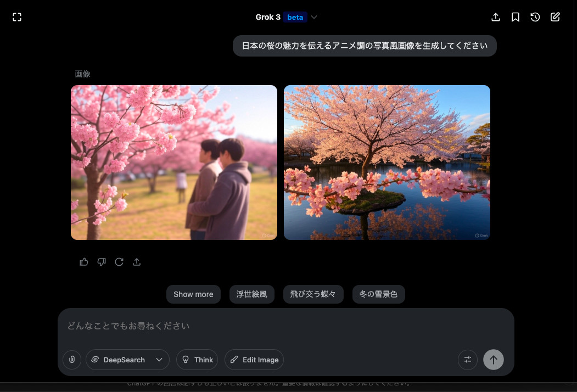Image resolution: width=577 pixels, height=392 pixels.
Task: Open the Grok 3 model selector chevron
Action: click(x=314, y=18)
